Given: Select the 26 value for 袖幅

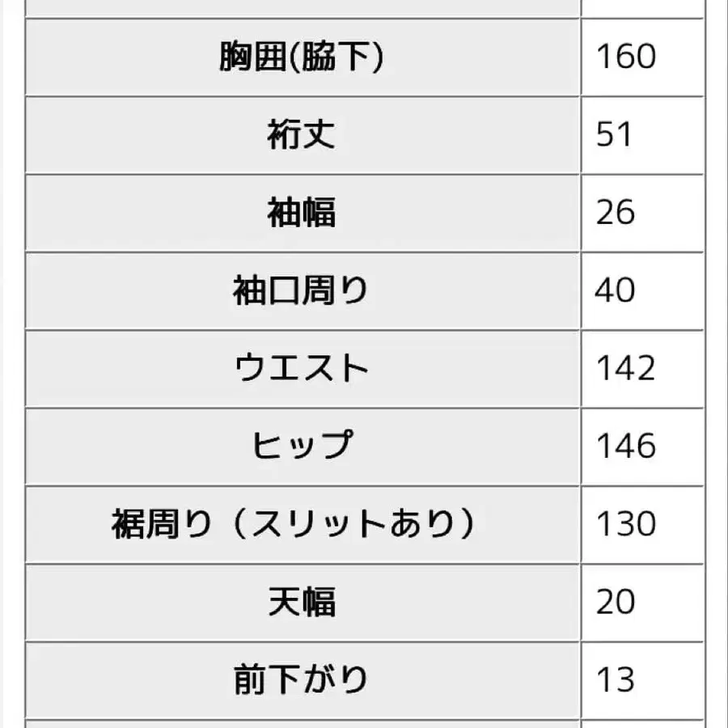Looking at the screenshot, I should pos(616,213).
